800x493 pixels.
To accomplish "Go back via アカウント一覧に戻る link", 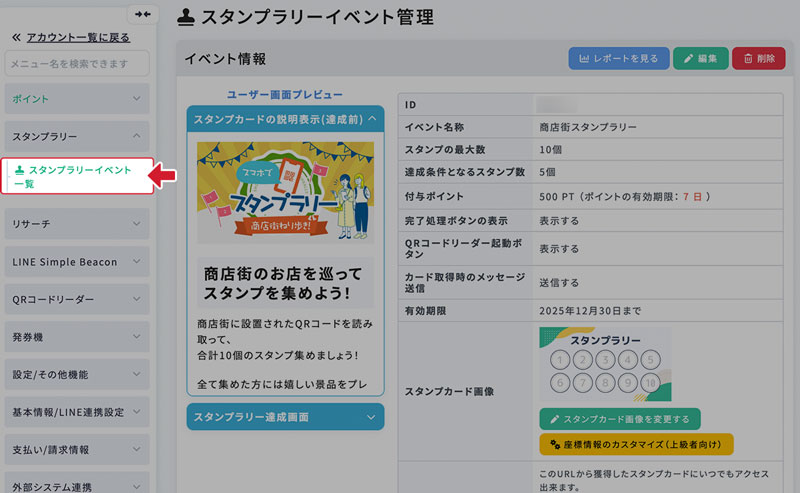I will point(78,37).
